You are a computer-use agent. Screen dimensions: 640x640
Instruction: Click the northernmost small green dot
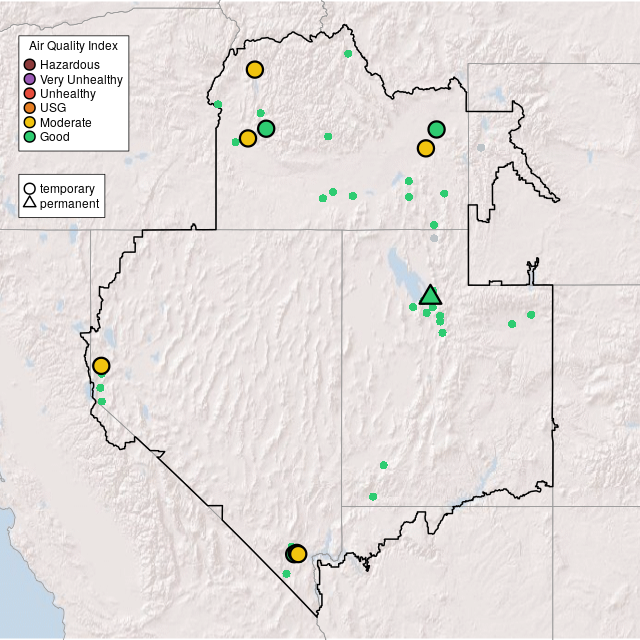point(348,54)
